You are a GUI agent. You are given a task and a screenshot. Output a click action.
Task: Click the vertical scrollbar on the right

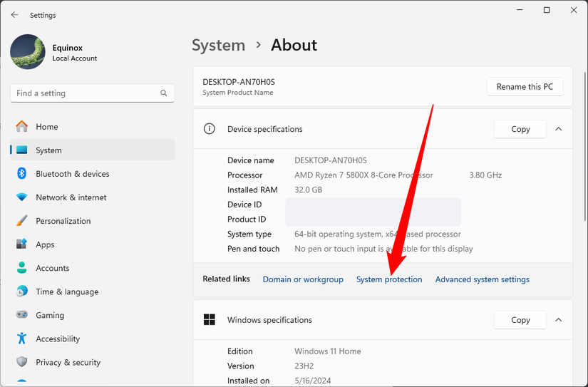tap(585, 146)
